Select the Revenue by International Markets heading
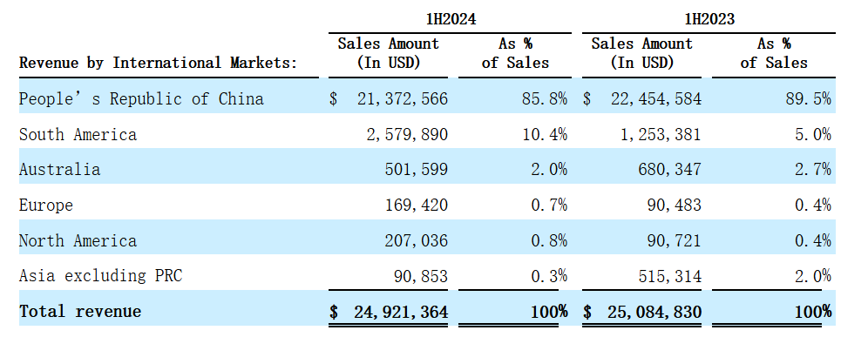The height and width of the screenshot is (337, 868). [158, 63]
